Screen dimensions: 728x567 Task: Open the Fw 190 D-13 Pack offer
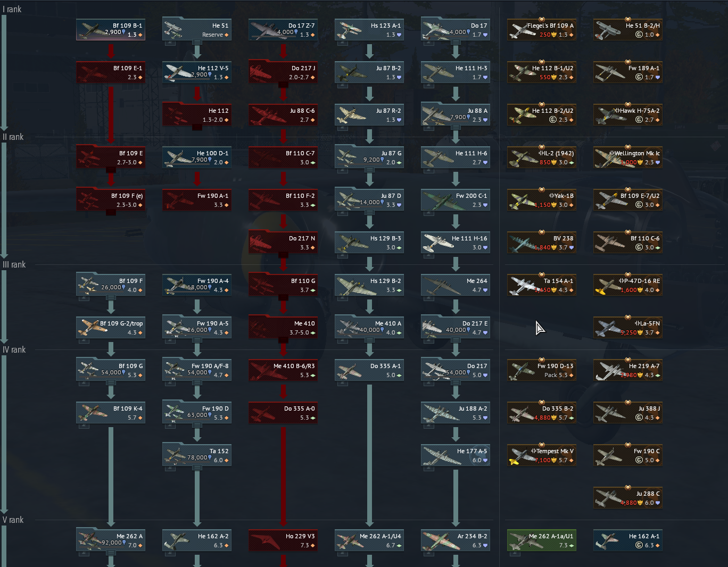[x=542, y=370]
